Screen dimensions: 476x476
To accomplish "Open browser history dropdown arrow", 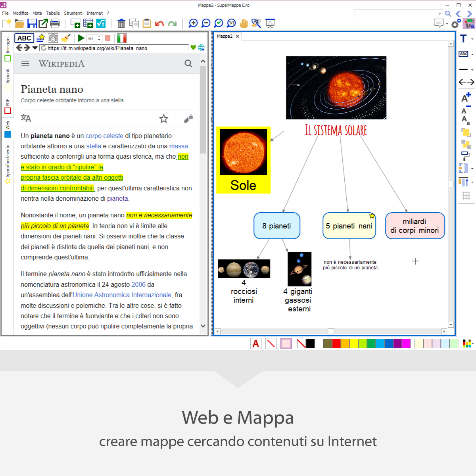I will click(35, 48).
